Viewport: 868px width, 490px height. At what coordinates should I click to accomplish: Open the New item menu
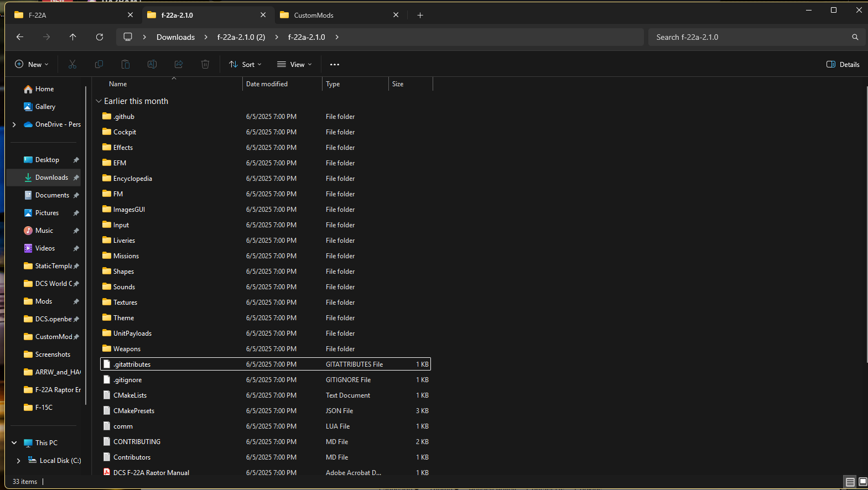[x=32, y=64]
